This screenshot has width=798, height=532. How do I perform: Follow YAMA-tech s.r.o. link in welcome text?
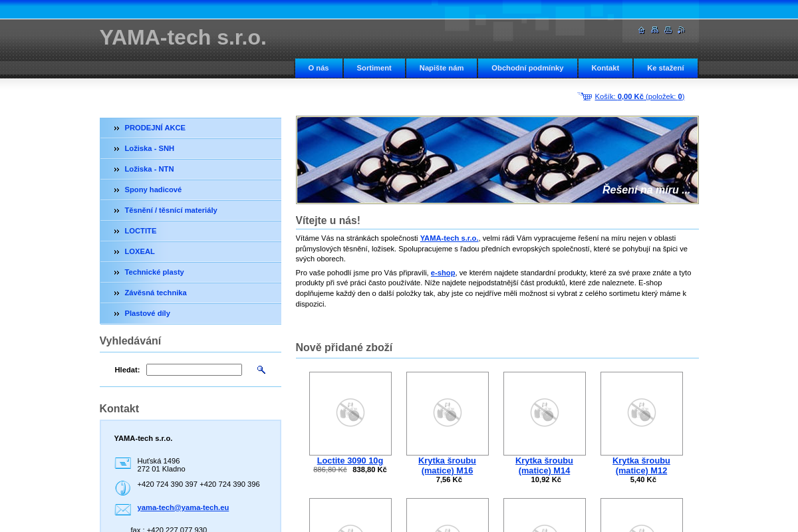tap(449, 238)
